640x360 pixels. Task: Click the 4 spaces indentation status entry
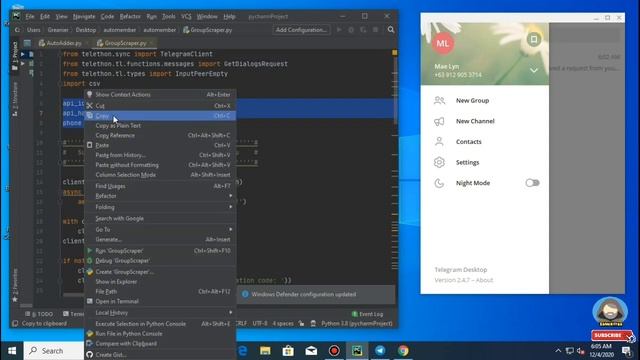283,324
